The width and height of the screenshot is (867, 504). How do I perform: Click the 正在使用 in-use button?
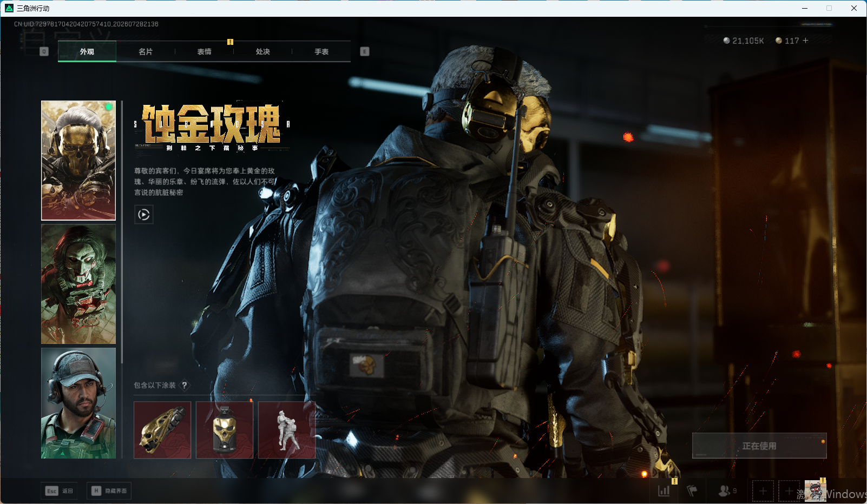click(759, 446)
